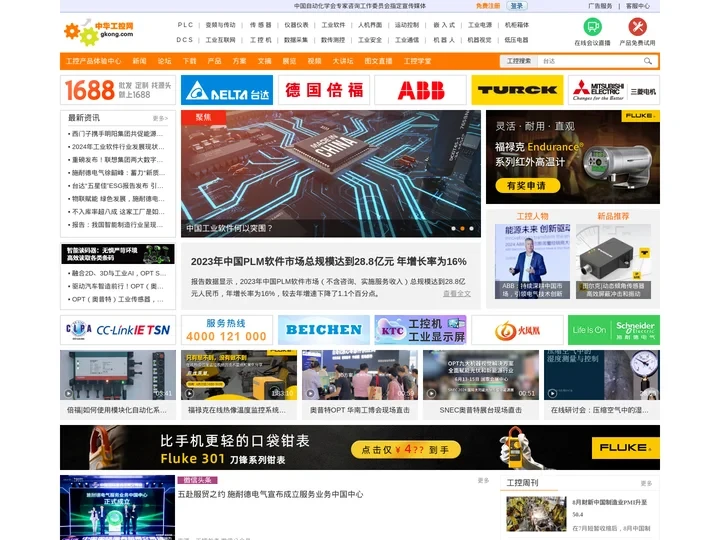This screenshot has width=720, height=540.
Task: Click the search magnifier icon
Action: pyautogui.click(x=647, y=61)
